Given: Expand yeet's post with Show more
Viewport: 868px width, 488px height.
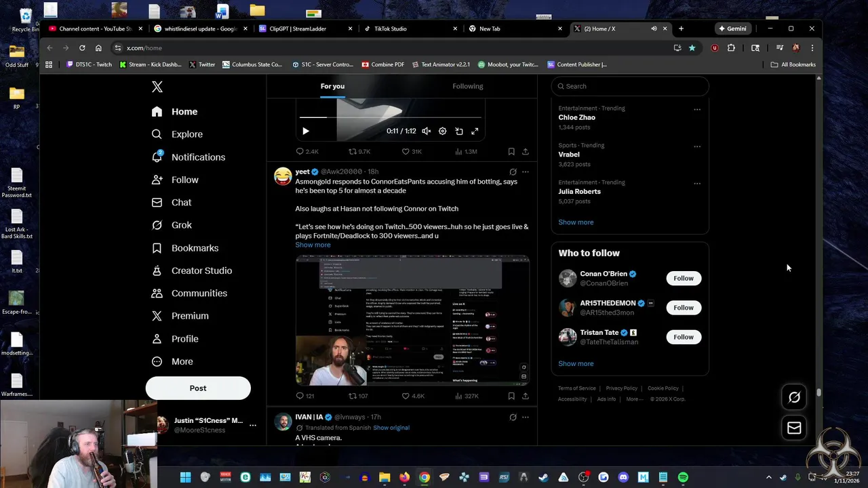Looking at the screenshot, I should [x=313, y=245].
